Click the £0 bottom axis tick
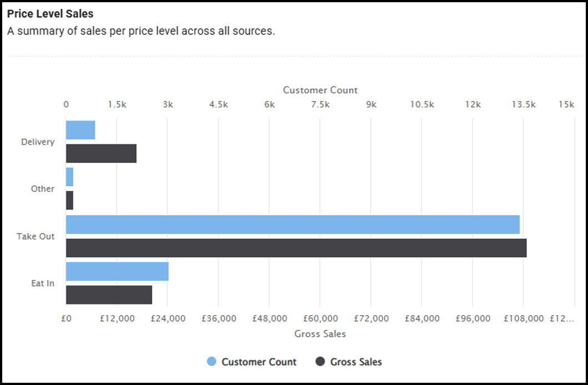The image size is (588, 385). click(66, 319)
